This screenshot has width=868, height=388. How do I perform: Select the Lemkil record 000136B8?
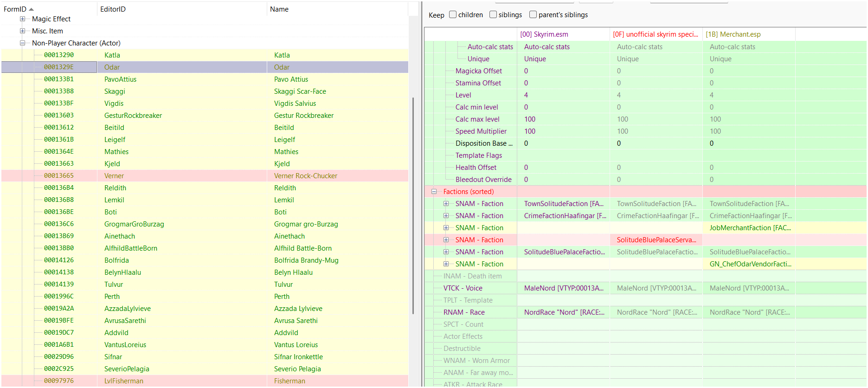(205, 200)
